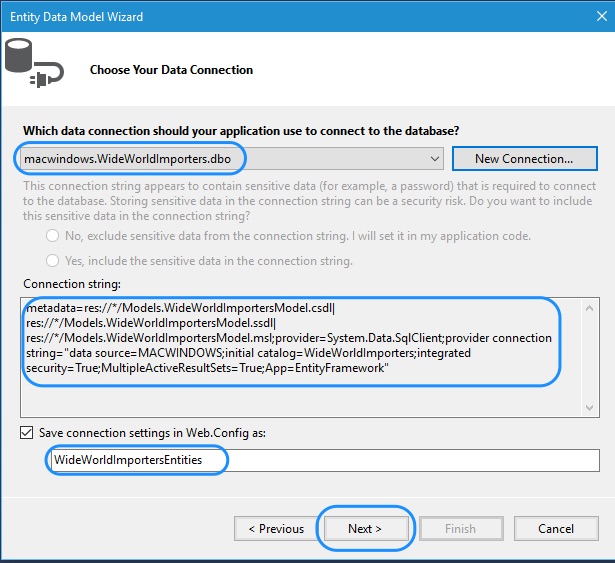Click the New Connection button
This screenshot has height=563, width=615.
(x=524, y=159)
